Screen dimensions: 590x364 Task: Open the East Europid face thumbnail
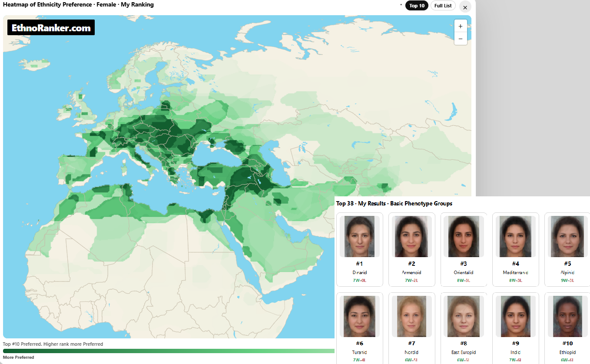coord(464,317)
